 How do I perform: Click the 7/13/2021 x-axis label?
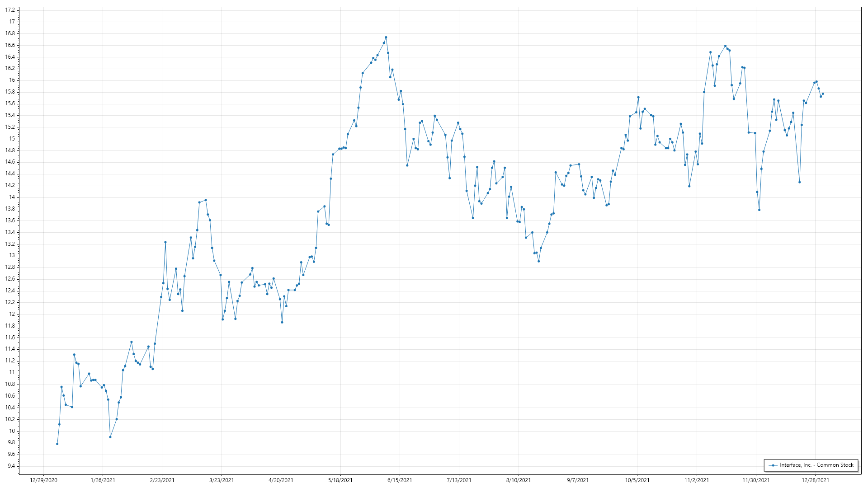click(459, 480)
